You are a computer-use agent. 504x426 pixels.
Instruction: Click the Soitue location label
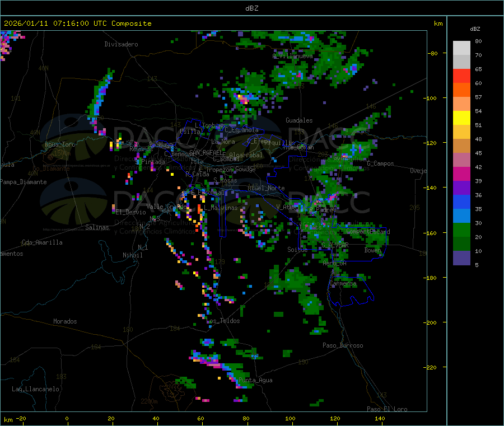click(297, 250)
